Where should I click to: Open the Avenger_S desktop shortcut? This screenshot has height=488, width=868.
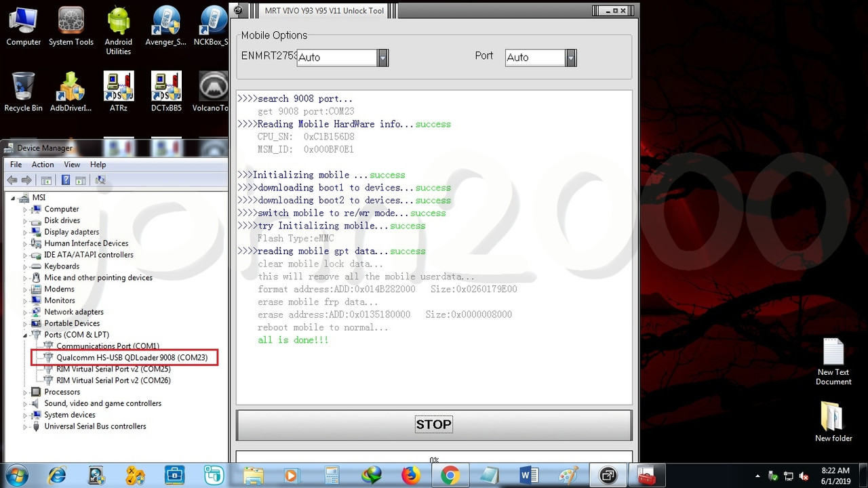(x=166, y=27)
